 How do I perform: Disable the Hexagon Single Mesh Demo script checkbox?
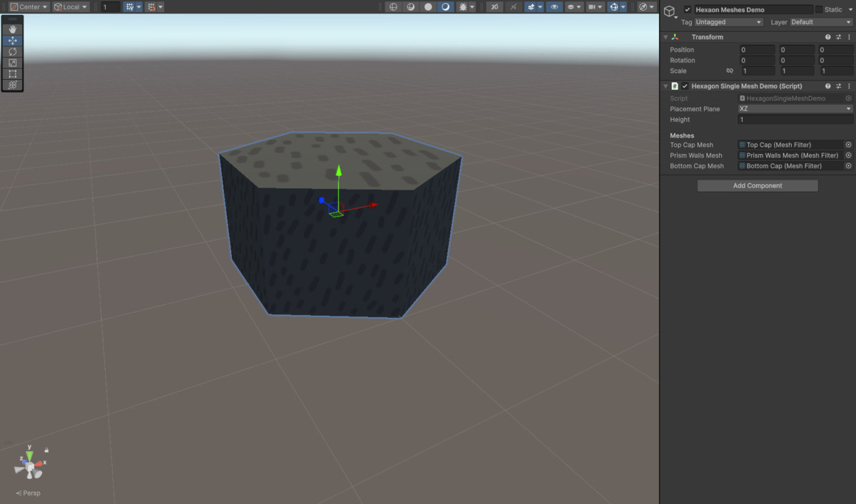(x=683, y=86)
